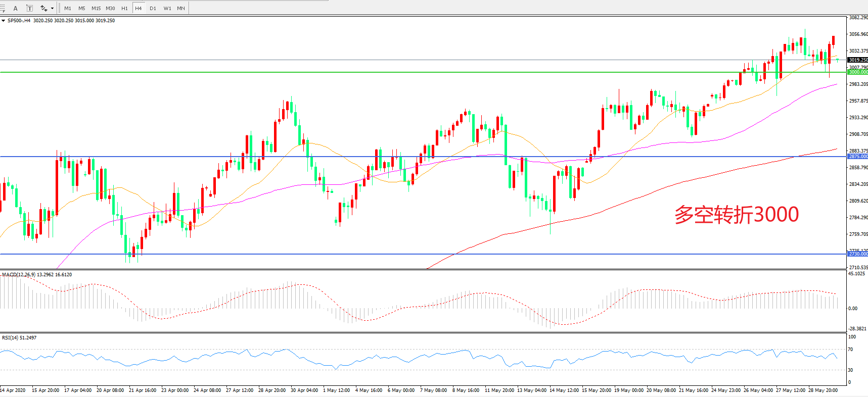Click the RSI(14) indicator label

[10, 337]
